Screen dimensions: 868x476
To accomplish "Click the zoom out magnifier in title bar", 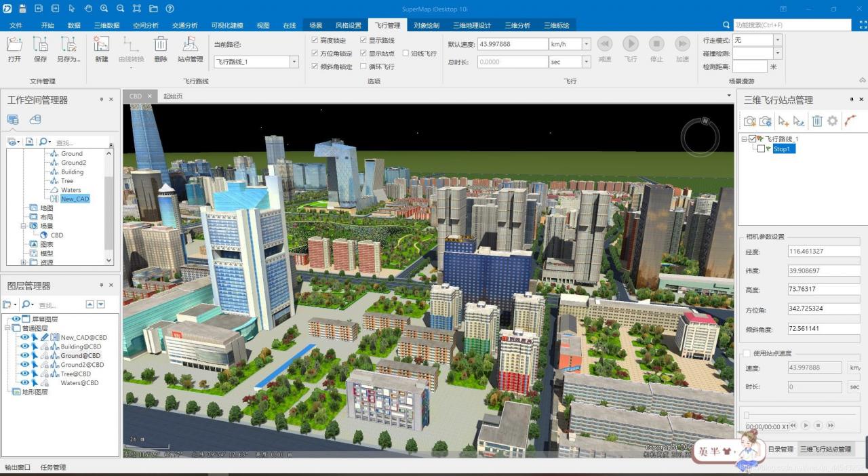I will click(x=121, y=9).
